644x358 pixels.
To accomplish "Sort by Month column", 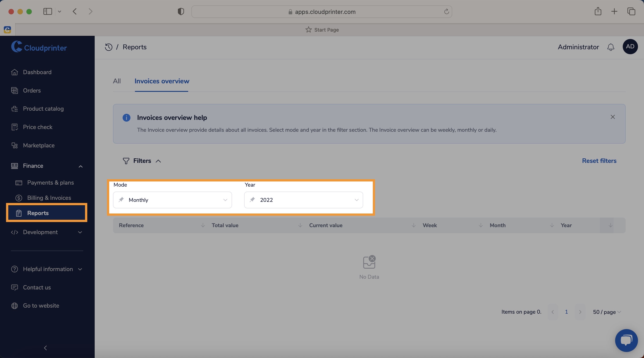I will coord(552,225).
